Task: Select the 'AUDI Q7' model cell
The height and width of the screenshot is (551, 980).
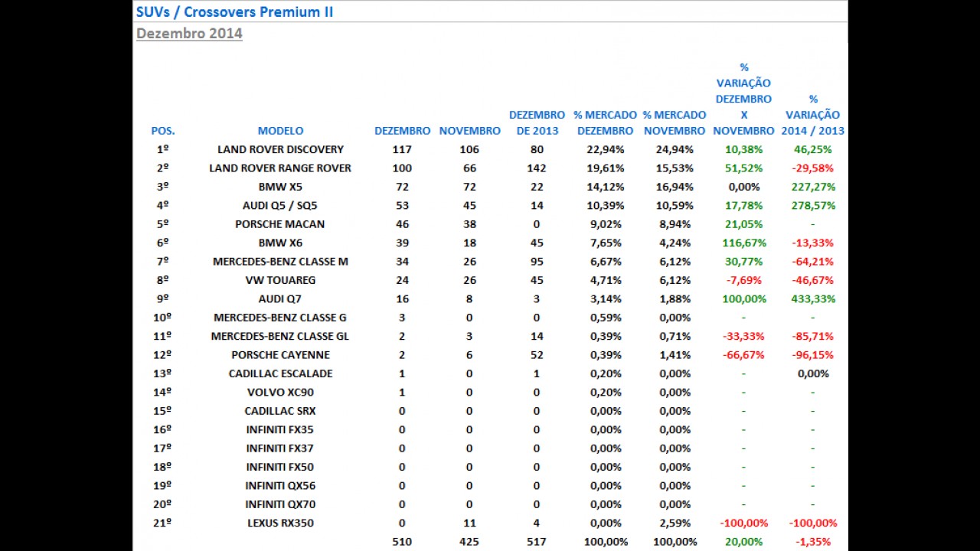Action: point(280,299)
